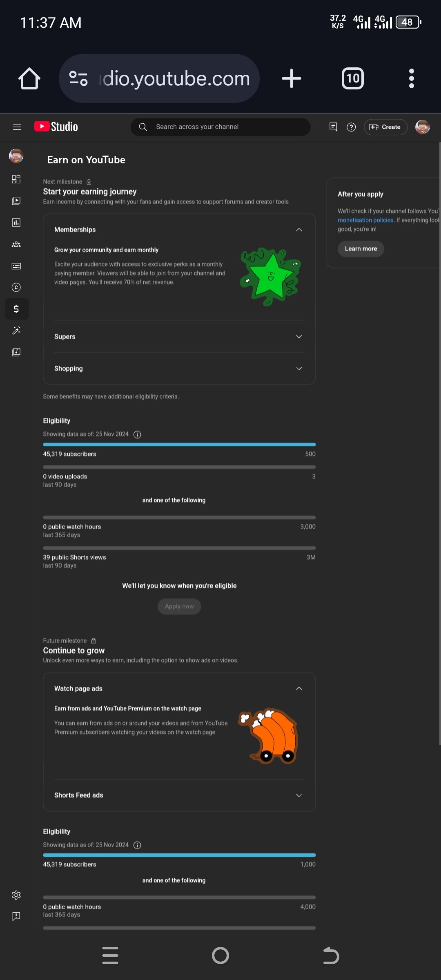Click the Apply now button
The image size is (441, 980).
tap(179, 606)
